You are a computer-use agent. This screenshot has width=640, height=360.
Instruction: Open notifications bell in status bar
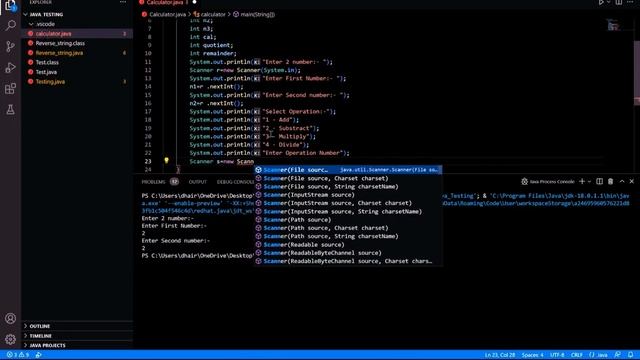[x=631, y=355]
